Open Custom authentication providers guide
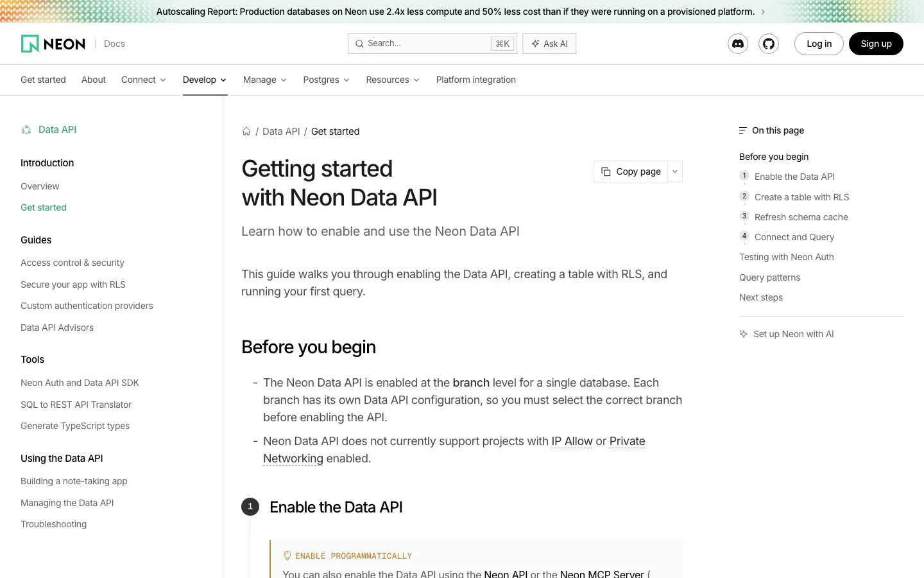The width and height of the screenshot is (924, 578). 87,306
